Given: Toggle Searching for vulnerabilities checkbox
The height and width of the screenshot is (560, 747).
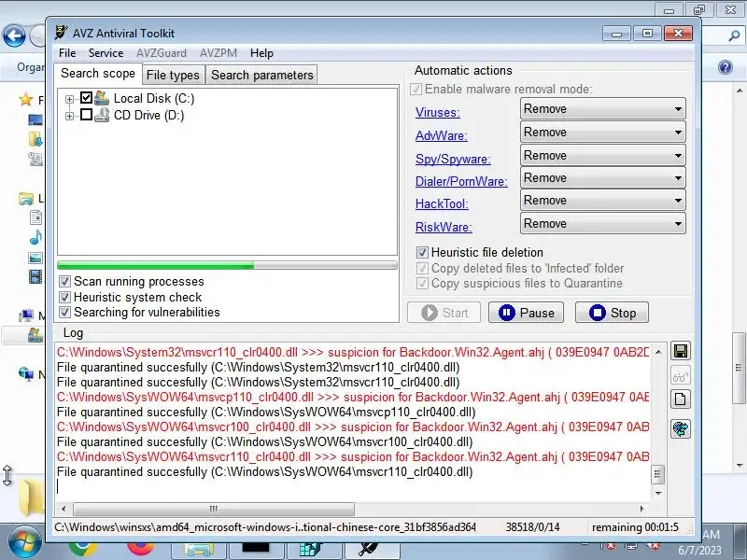Looking at the screenshot, I should coord(64,313).
